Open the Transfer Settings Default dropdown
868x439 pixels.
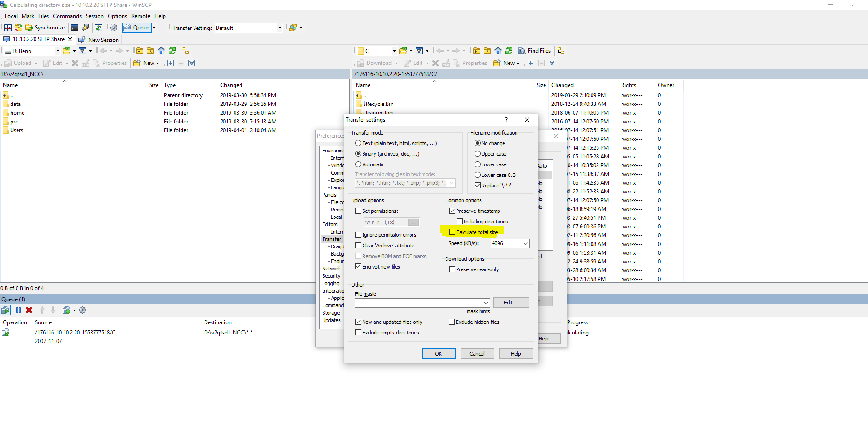click(280, 28)
